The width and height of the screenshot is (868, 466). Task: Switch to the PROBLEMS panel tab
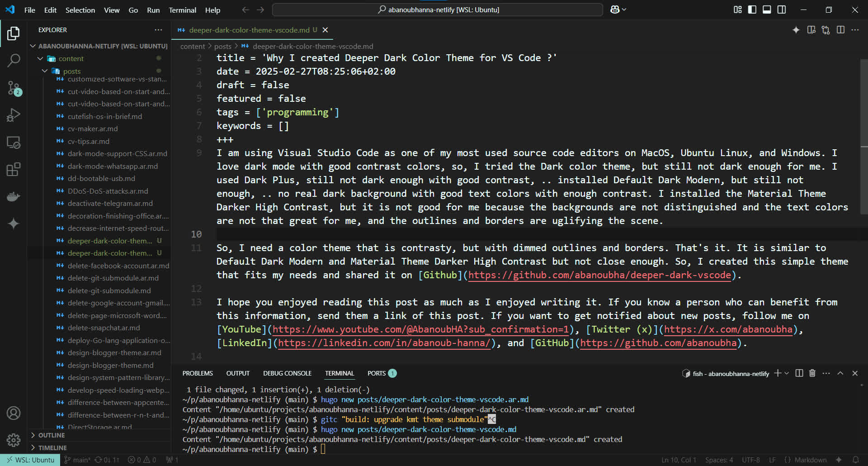(x=198, y=373)
